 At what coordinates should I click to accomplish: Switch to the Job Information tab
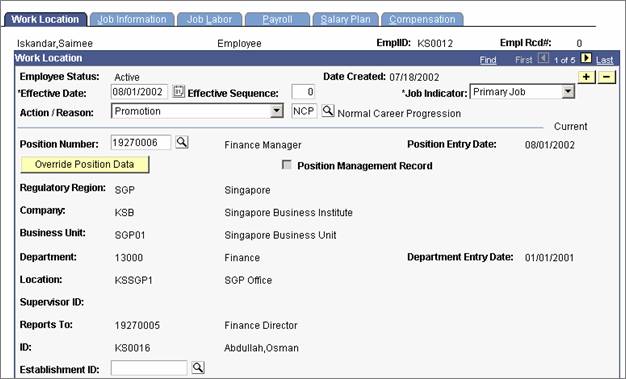click(132, 19)
